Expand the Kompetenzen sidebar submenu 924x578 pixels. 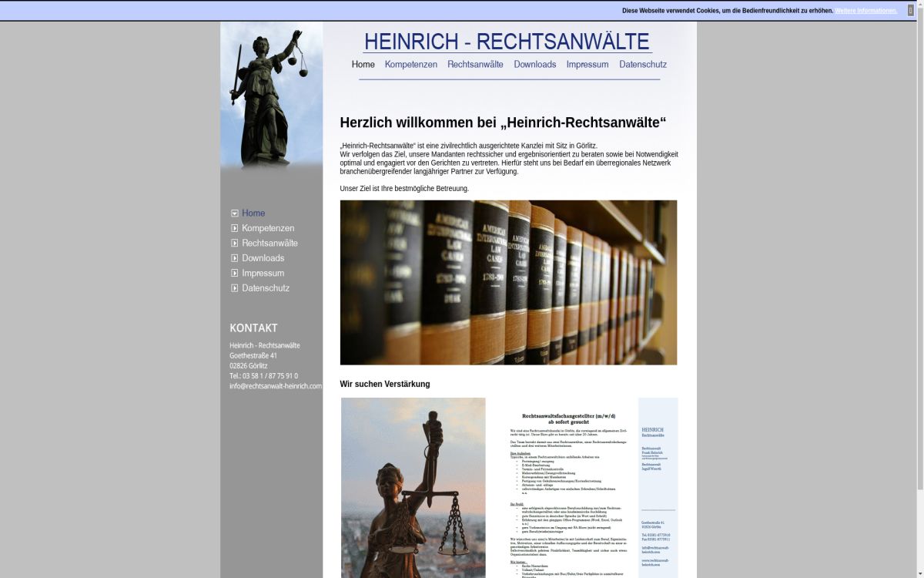[234, 228]
